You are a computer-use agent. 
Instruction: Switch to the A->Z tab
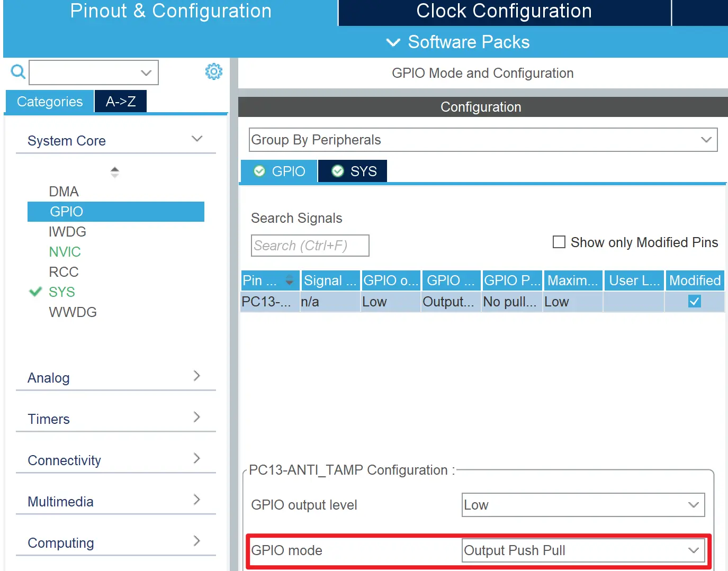[121, 102]
